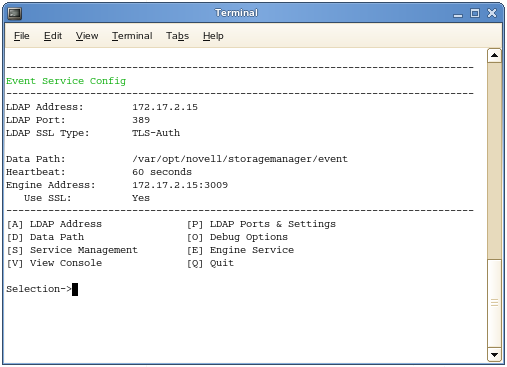Image resolution: width=507 pixels, height=367 pixels.
Task: Click the Use SSL value 'Yes'
Action: 141,198
